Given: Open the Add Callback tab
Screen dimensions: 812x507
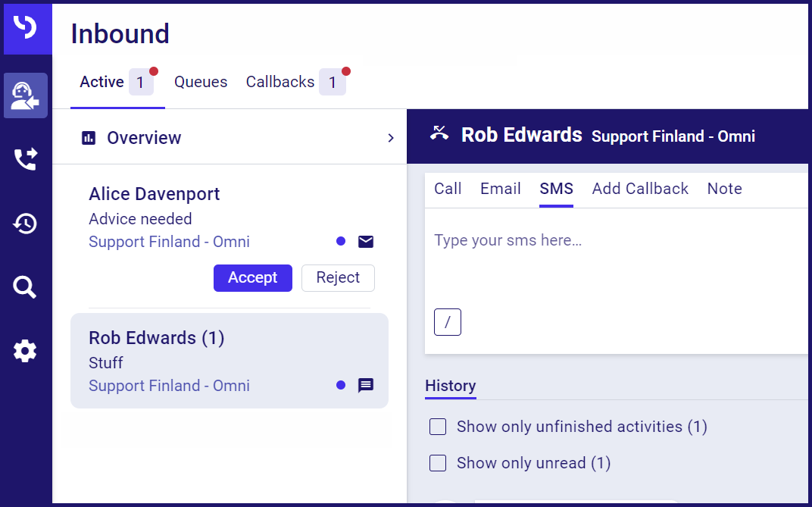Looking at the screenshot, I should 640,189.
